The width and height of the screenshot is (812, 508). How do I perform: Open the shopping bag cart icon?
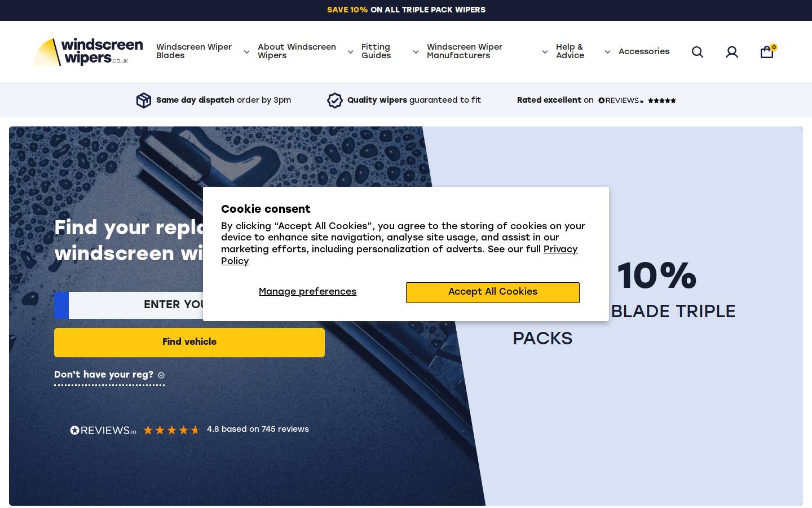tap(767, 52)
